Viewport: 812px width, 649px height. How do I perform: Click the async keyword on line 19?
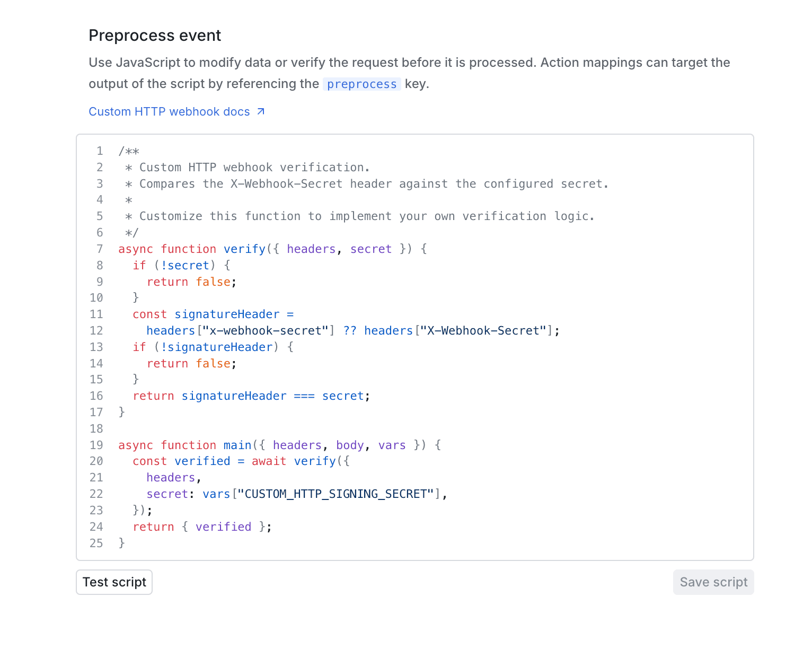(x=136, y=445)
